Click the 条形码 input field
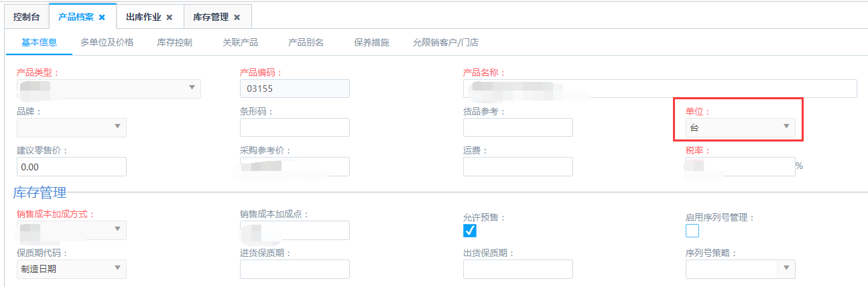Screen dimensions: 868x287 pyautogui.click(x=294, y=127)
